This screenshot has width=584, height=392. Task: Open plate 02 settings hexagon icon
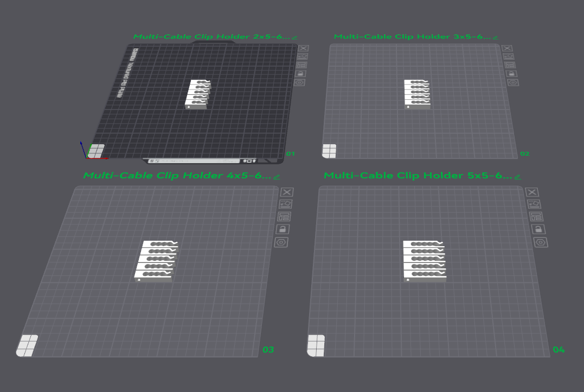point(513,82)
